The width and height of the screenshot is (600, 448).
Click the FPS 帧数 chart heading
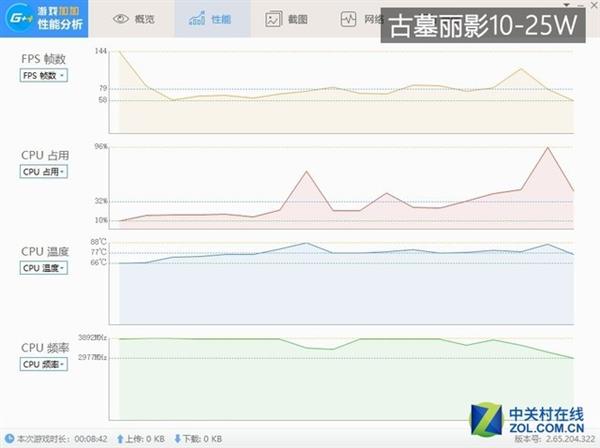point(44,59)
